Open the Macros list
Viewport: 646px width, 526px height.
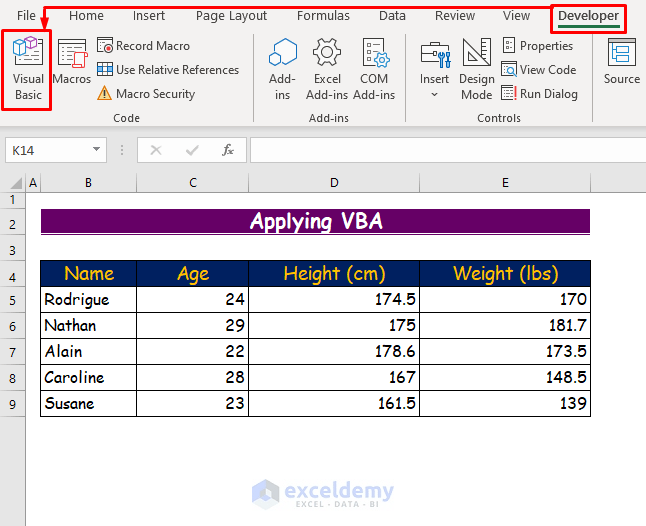[x=72, y=62]
